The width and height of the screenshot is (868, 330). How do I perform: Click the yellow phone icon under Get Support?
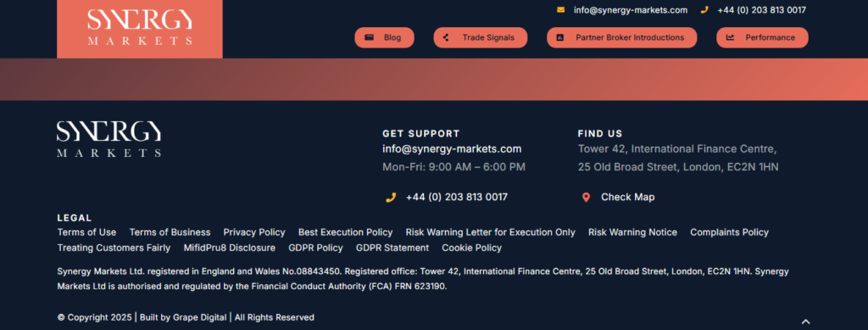coord(391,197)
